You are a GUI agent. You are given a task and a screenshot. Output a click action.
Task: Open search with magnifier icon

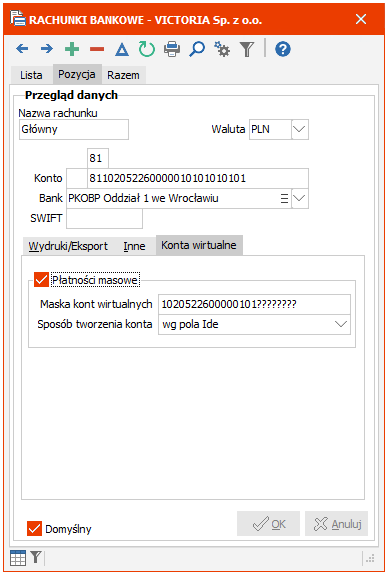coord(197,49)
